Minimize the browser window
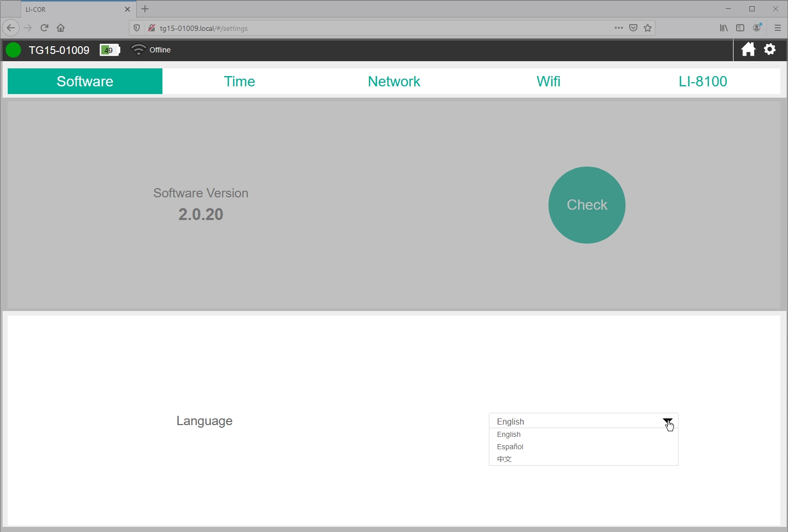This screenshot has height=532, width=788. [x=728, y=9]
